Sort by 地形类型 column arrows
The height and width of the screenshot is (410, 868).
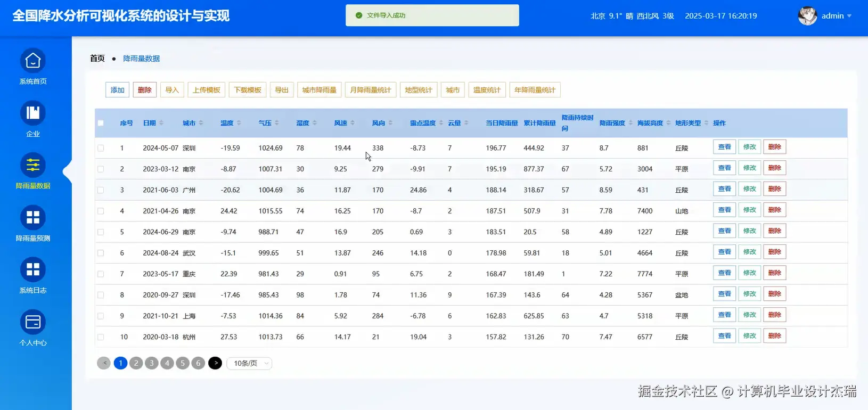(707, 123)
